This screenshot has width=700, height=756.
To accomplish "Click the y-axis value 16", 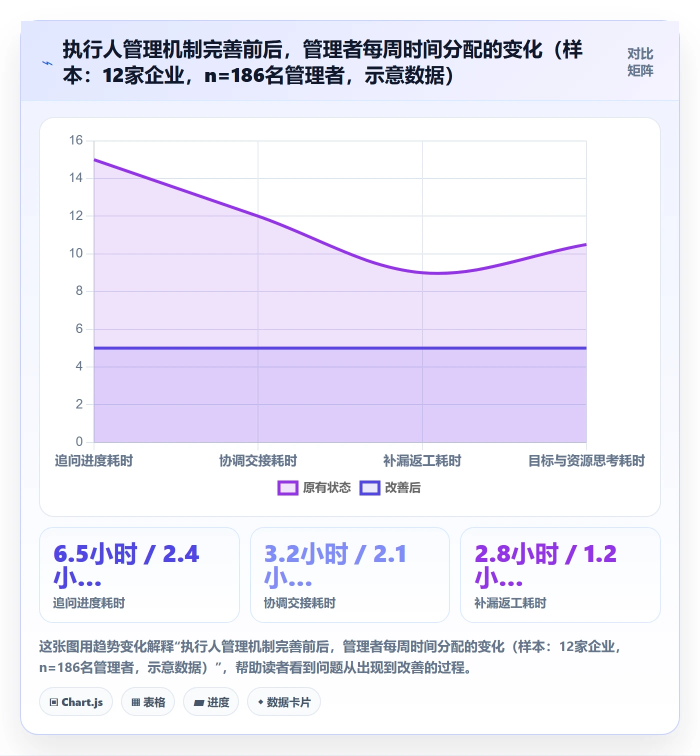I will point(76,140).
